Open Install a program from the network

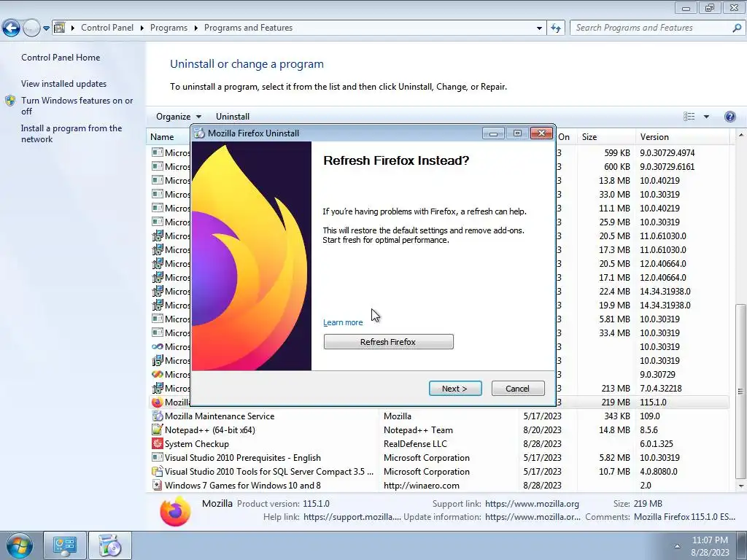(x=71, y=133)
